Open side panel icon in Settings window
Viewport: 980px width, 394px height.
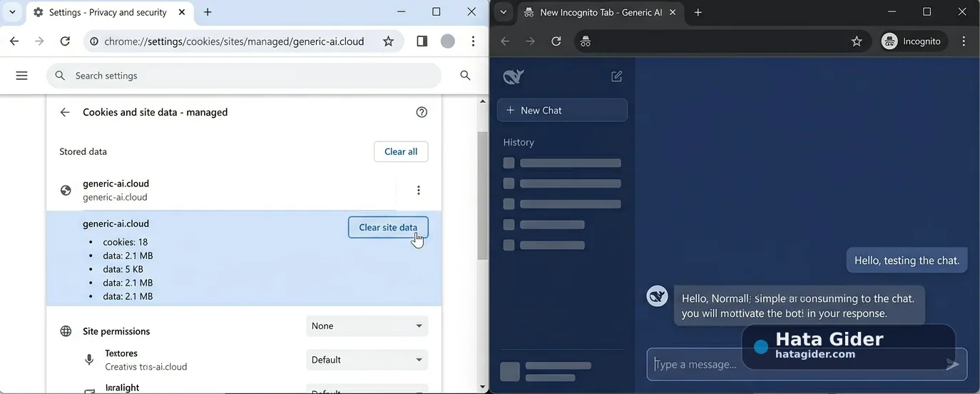pyautogui.click(x=422, y=41)
